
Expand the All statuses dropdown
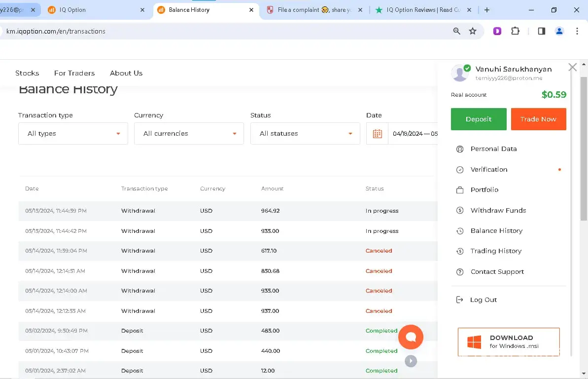click(305, 134)
